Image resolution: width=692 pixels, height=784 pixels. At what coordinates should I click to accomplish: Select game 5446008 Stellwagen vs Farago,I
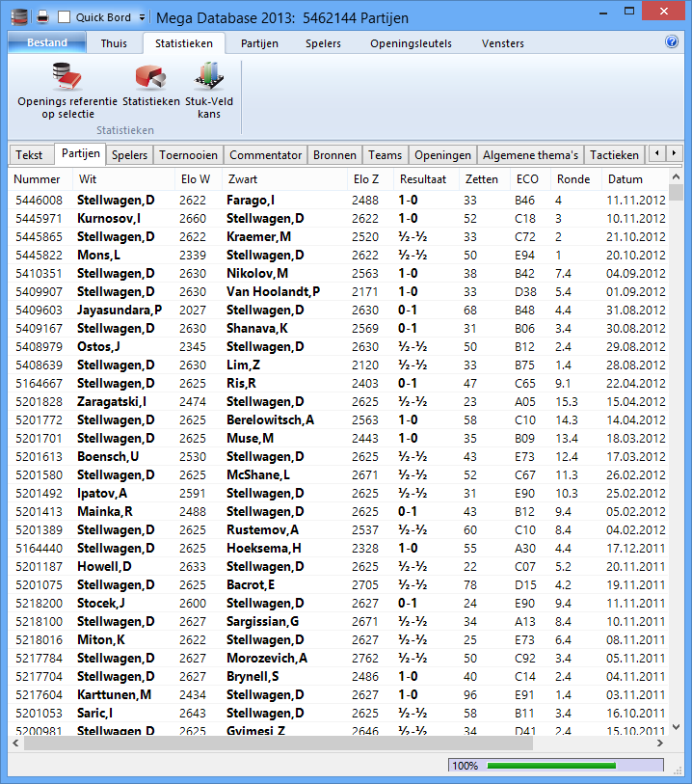click(x=338, y=200)
